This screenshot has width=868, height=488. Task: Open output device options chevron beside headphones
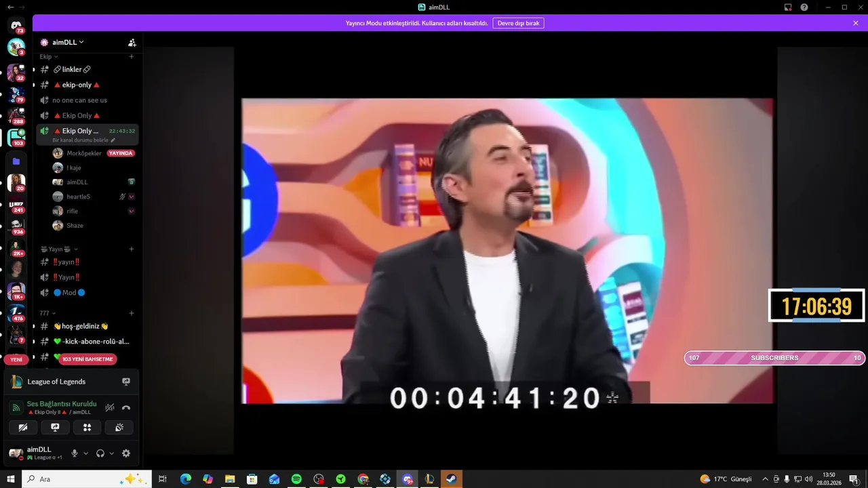(112, 453)
